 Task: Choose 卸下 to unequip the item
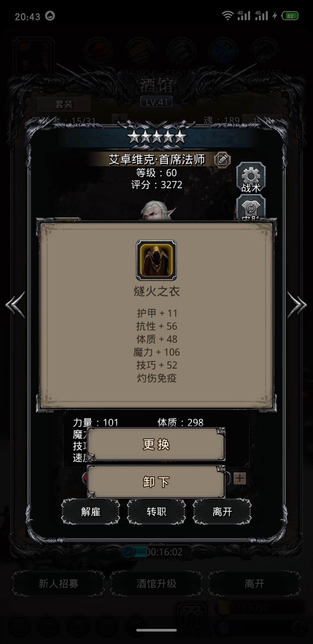pos(156,482)
